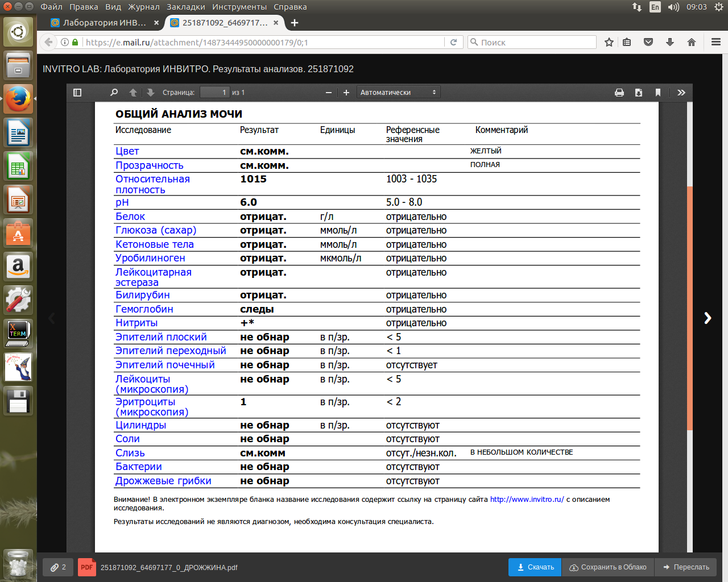Show site information icon in address bar
Viewport: 728px width, 582px height.
click(65, 42)
